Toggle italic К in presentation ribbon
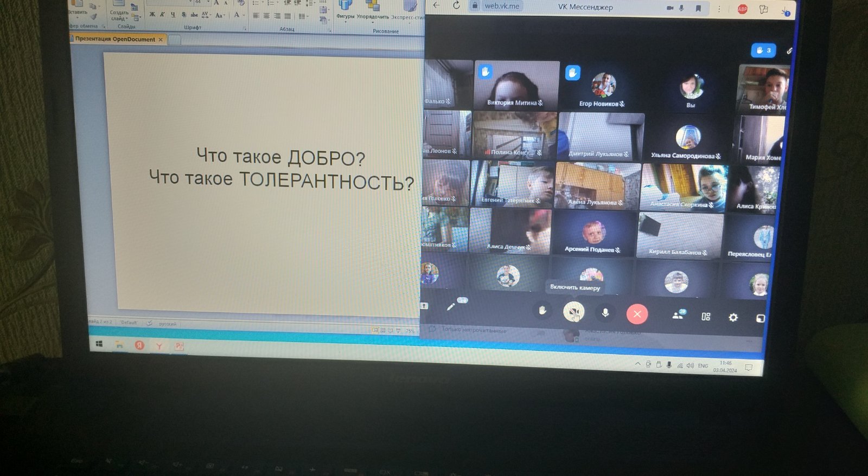 tap(162, 14)
